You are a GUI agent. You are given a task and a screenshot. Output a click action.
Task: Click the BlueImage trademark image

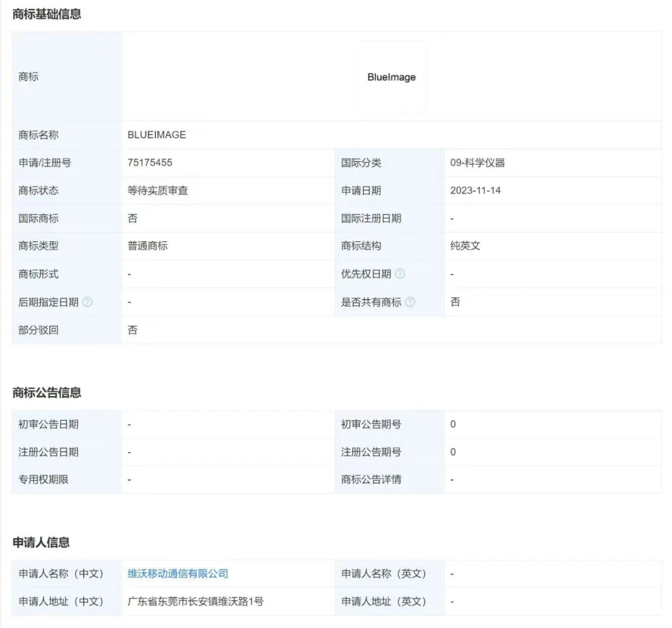pyautogui.click(x=392, y=77)
